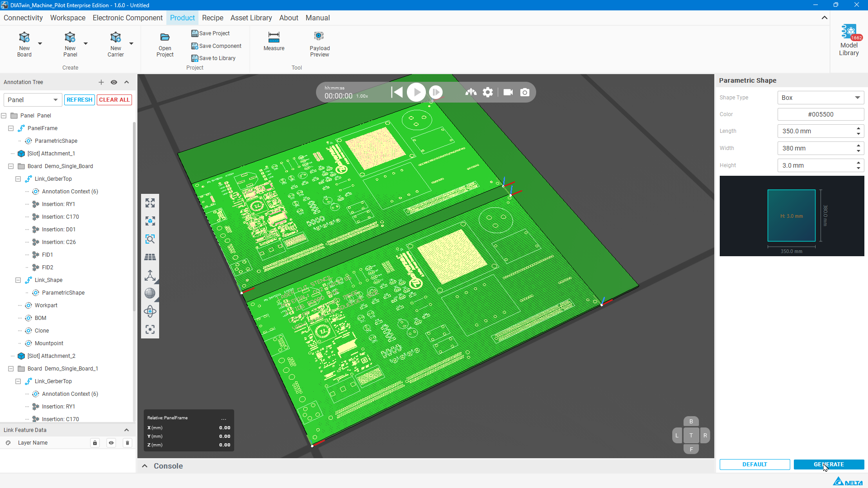Click the DEFAULT button
The height and width of the screenshot is (488, 868).
pos(755,465)
